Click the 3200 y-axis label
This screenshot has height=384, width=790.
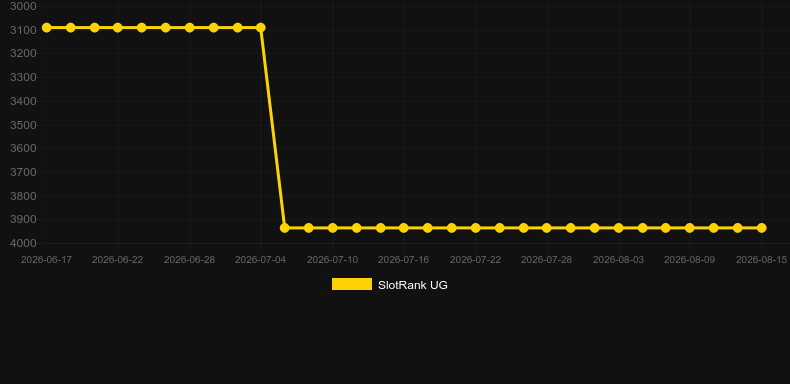tap(23, 53)
